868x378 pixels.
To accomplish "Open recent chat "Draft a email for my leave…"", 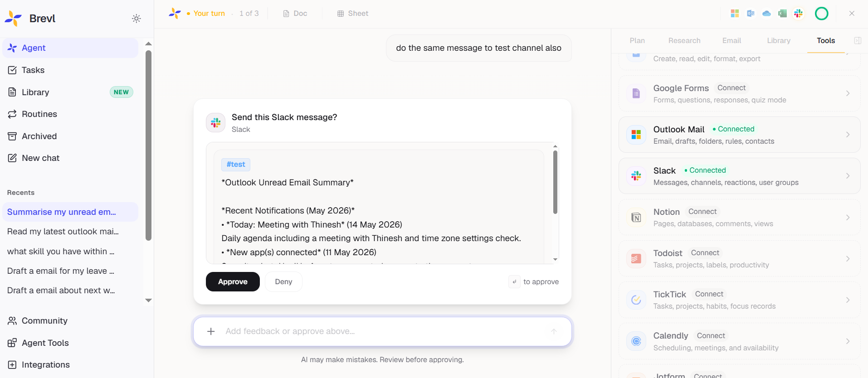I will tap(70, 271).
